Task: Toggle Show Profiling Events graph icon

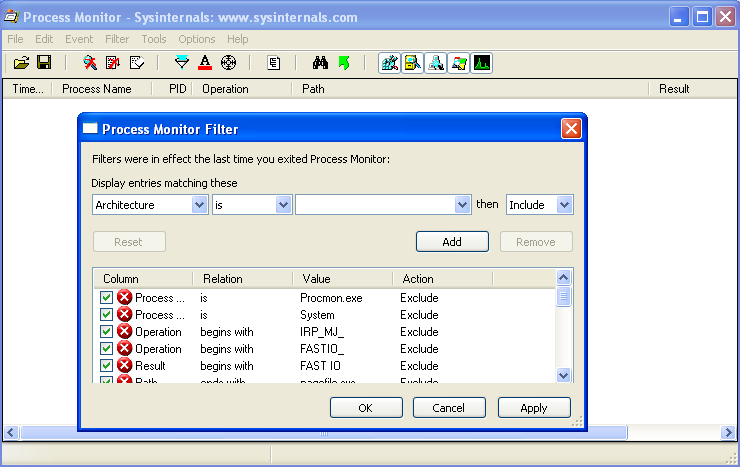Action: [x=482, y=63]
